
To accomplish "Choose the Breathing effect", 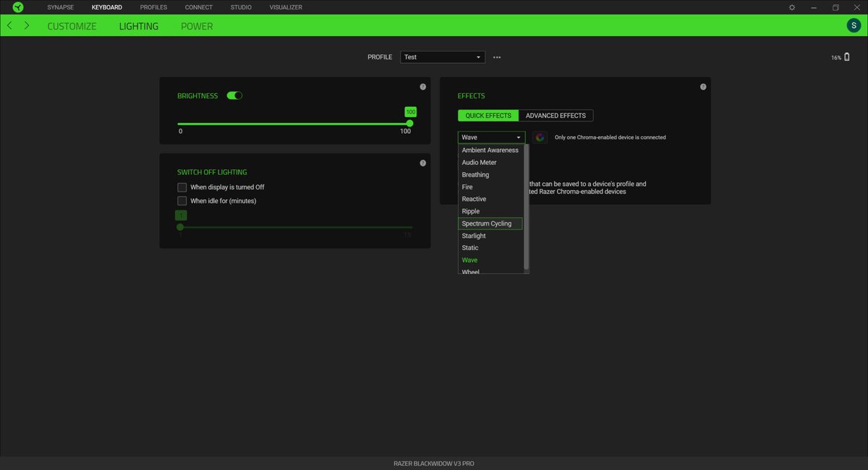I will [x=490, y=175].
